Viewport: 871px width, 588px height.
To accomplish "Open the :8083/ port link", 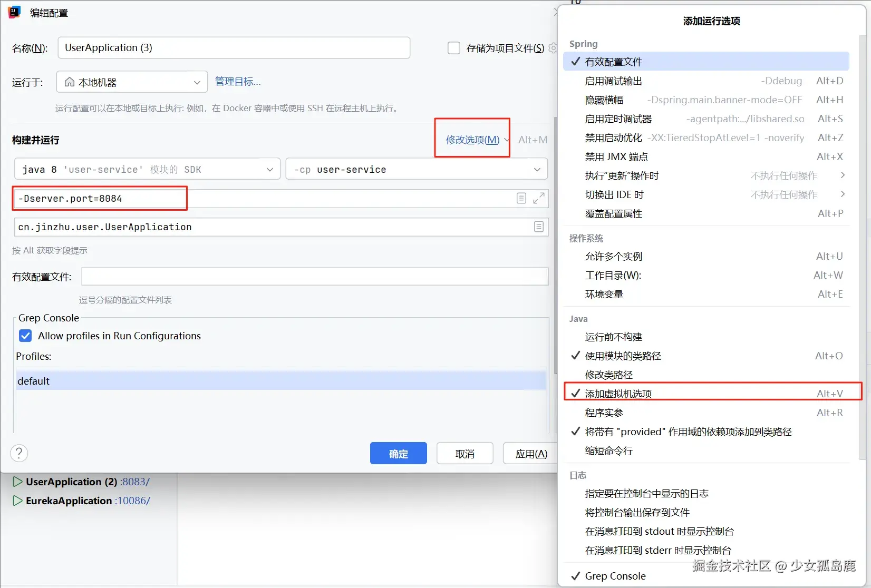I will click(x=135, y=482).
